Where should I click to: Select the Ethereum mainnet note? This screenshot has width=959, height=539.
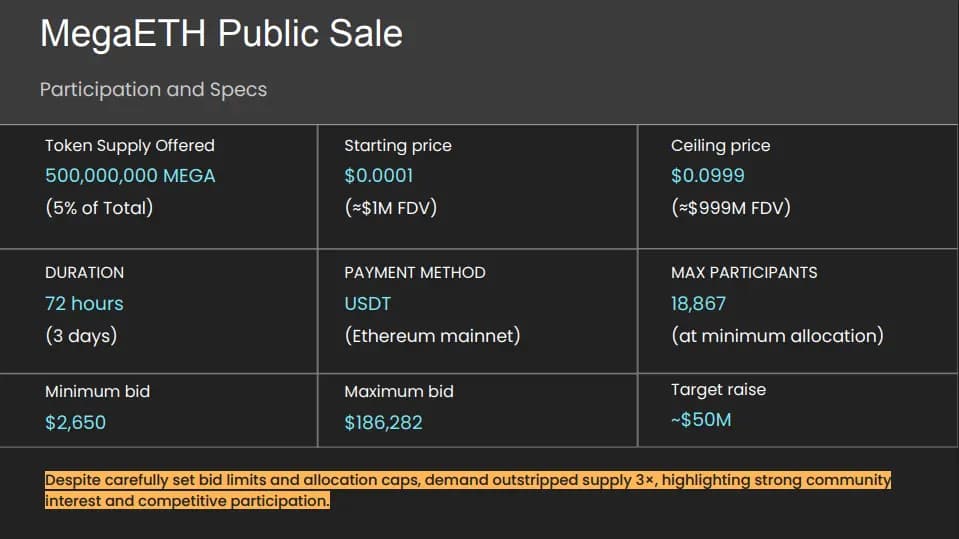click(432, 336)
